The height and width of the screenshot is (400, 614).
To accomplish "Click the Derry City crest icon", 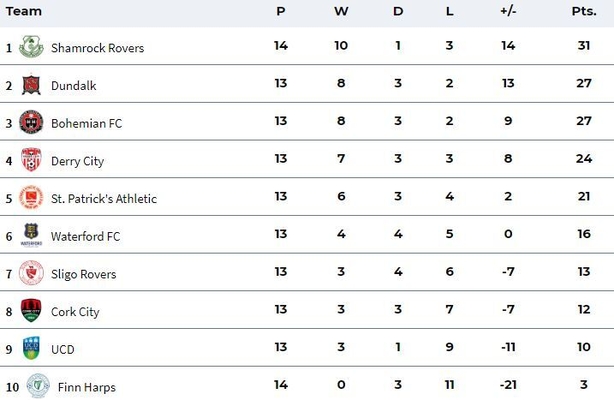I will point(31,160).
